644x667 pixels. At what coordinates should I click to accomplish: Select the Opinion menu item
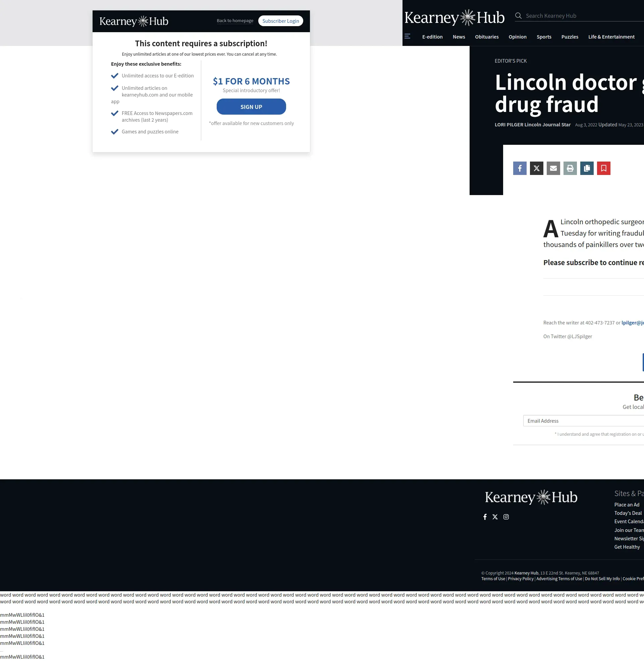click(517, 37)
